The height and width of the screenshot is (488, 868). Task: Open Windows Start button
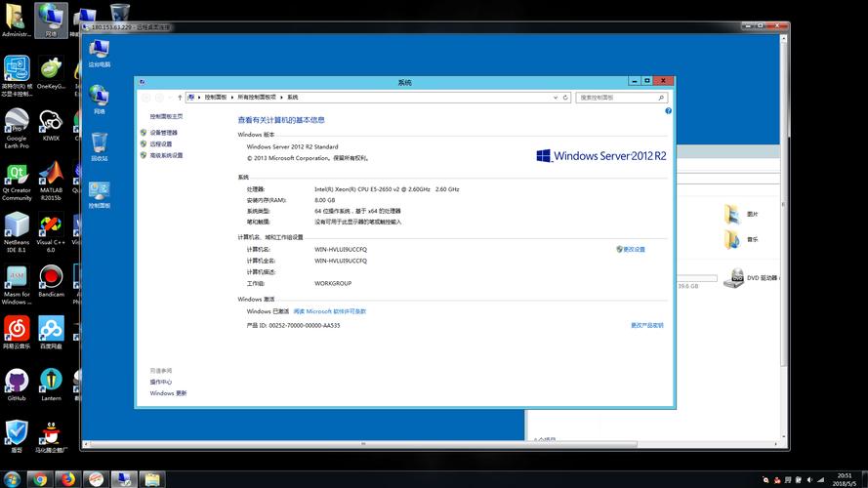[x=12, y=479]
